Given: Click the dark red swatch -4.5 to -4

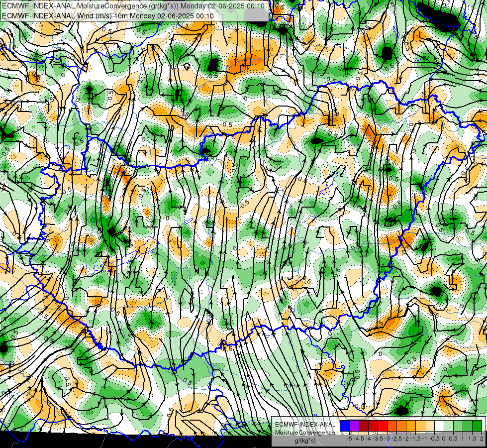Looking at the screenshot, I should [x=364, y=426].
